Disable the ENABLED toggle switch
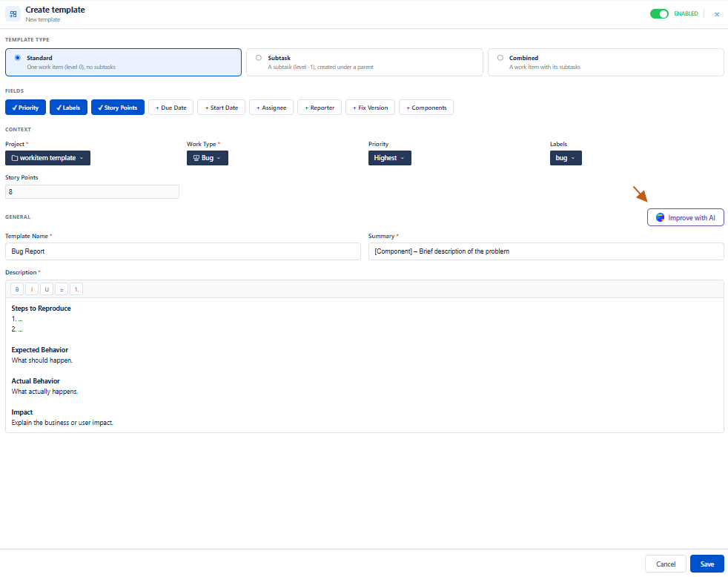 tap(659, 13)
